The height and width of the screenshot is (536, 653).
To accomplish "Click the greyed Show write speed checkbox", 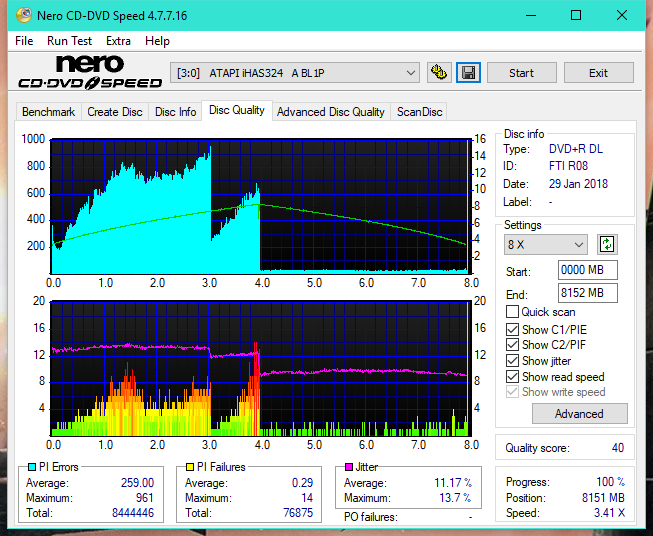I will tap(512, 392).
